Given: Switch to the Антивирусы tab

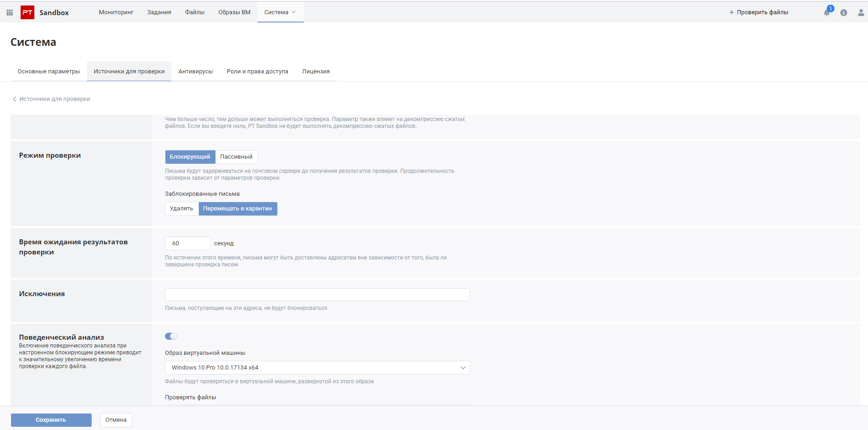Looking at the screenshot, I should pyautogui.click(x=196, y=72).
